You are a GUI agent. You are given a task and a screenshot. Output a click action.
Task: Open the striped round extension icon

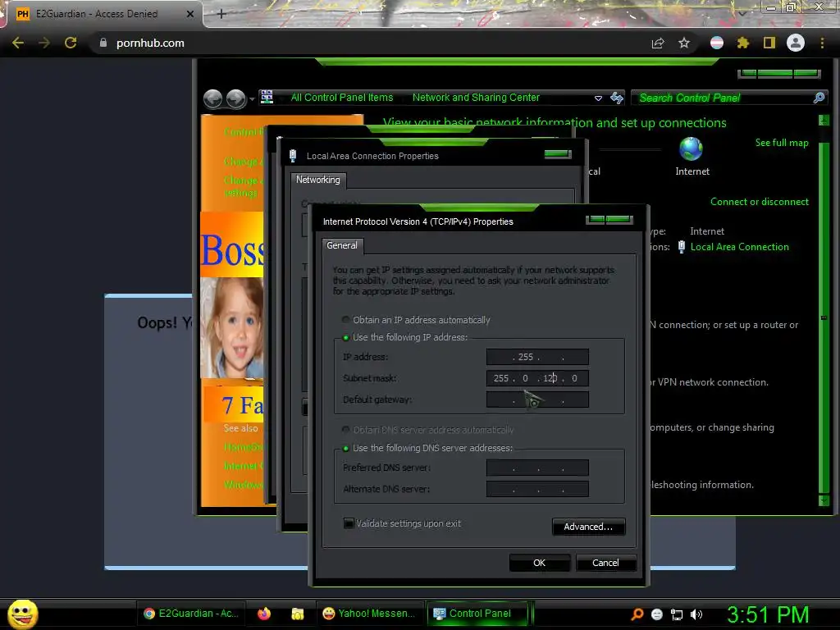(x=717, y=43)
